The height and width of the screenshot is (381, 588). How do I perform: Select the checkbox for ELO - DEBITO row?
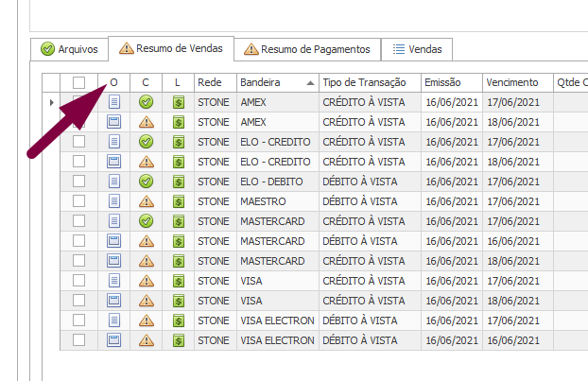79,182
